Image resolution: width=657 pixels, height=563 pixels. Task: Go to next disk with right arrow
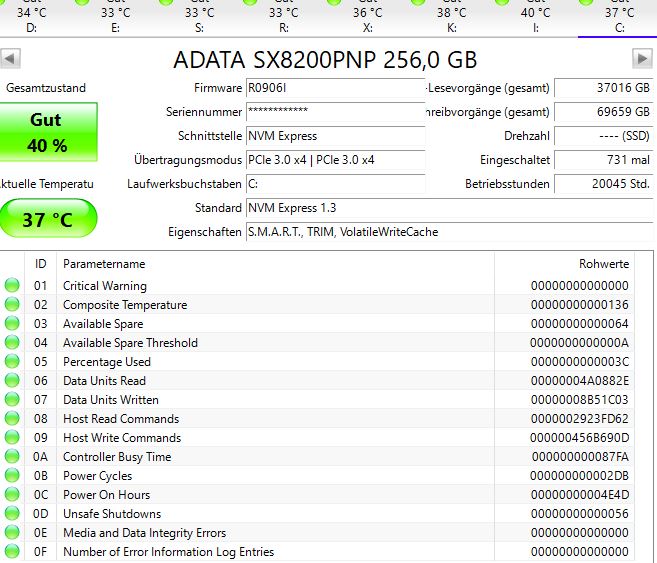tap(642, 58)
